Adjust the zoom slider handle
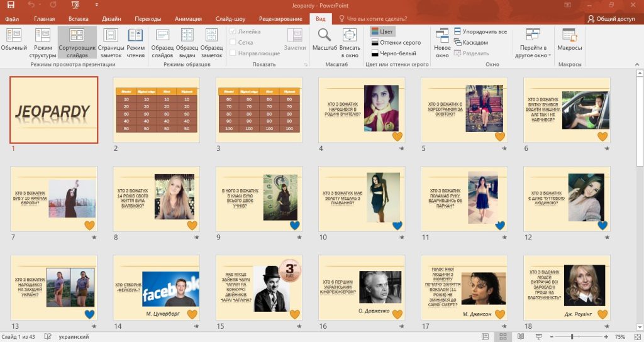The image size is (644, 342). pos(572,337)
